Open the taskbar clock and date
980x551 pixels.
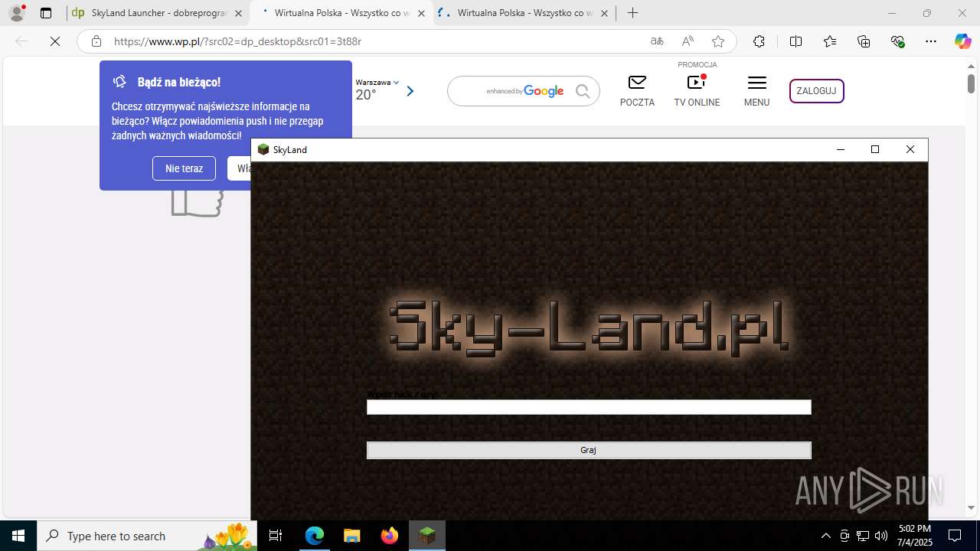(915, 536)
